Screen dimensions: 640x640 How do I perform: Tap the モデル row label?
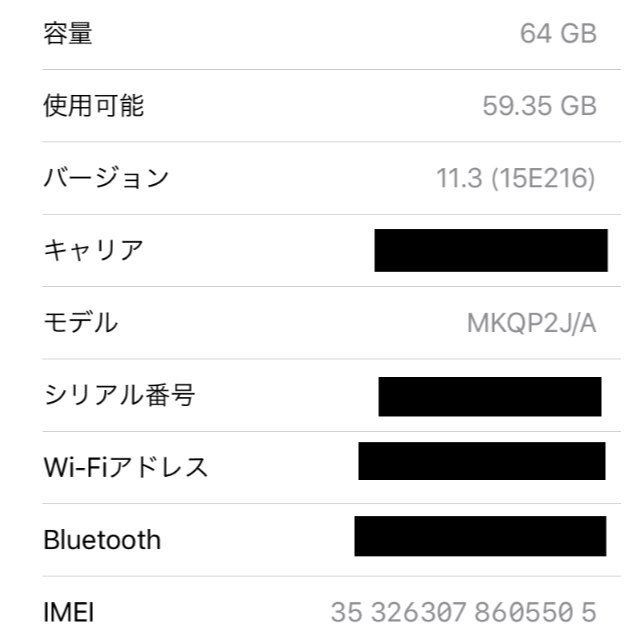(81, 322)
